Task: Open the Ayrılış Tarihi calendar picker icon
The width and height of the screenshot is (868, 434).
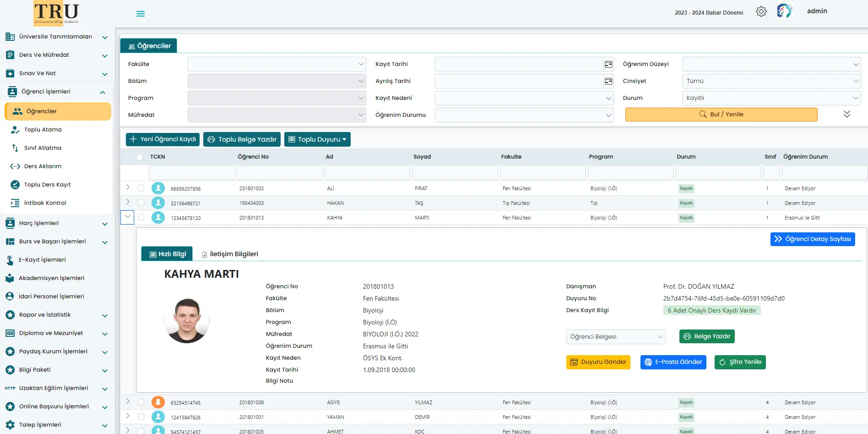Action: point(608,81)
